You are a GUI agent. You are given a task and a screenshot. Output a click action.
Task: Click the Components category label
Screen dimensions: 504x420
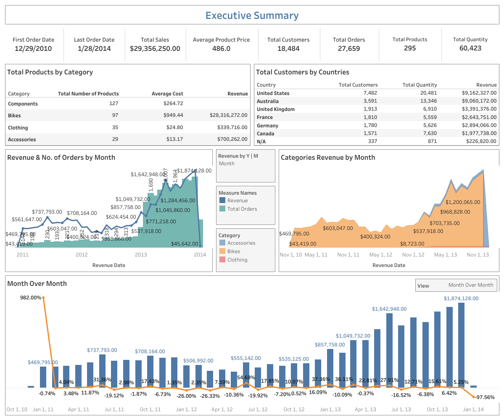23,104
